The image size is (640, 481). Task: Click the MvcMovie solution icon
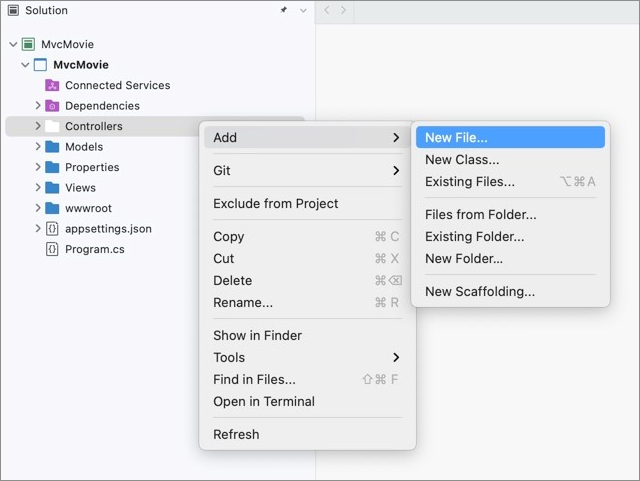tap(28, 44)
